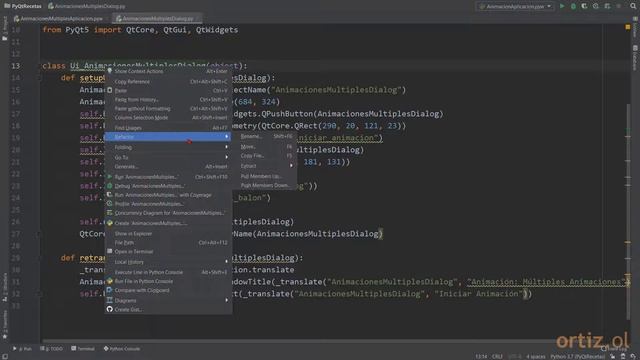640x360 pixels.
Task: Choose File Path menu item
Action: pos(168,242)
